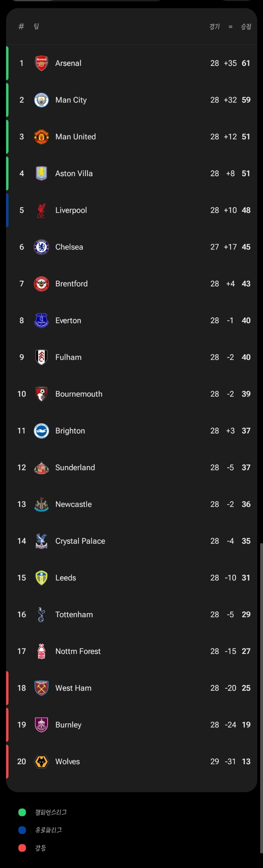
Task: Select the Bournemouth team row name
Action: [79, 394]
